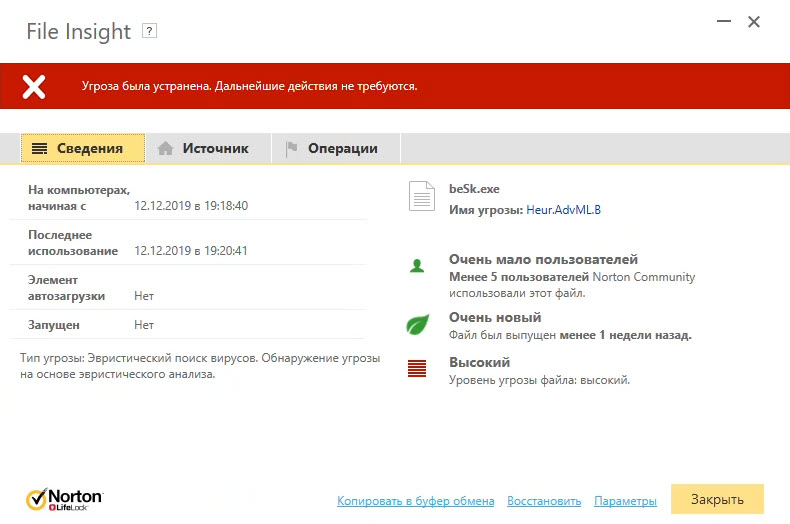Click the date 12.12.2019 в 19:20:41

191,250
